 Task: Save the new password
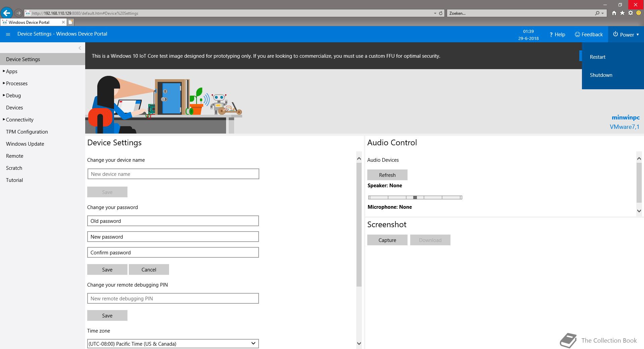[x=107, y=269]
